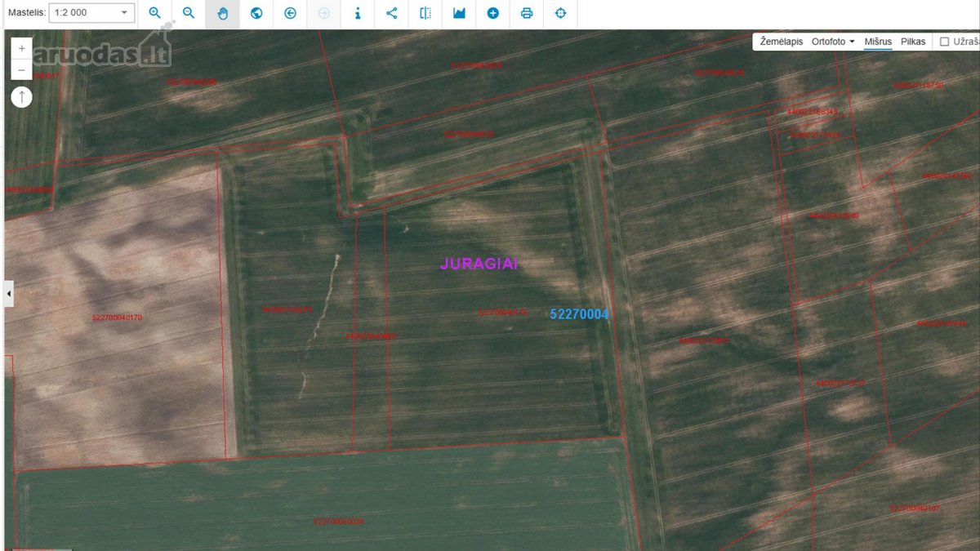
Task: Open the map compare swipe tool
Action: (x=425, y=13)
